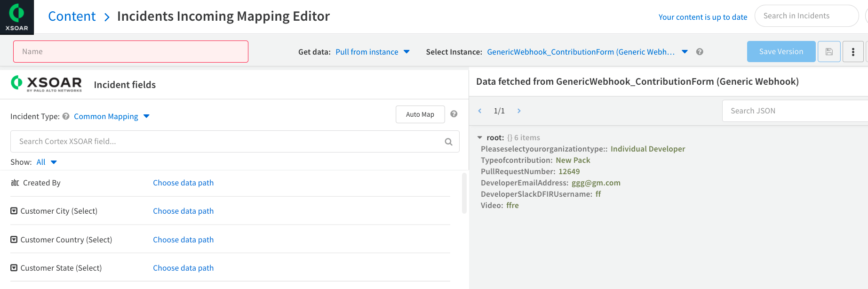Image resolution: width=868 pixels, height=289 pixels.
Task: Click the floppy disk save icon
Action: click(x=829, y=52)
